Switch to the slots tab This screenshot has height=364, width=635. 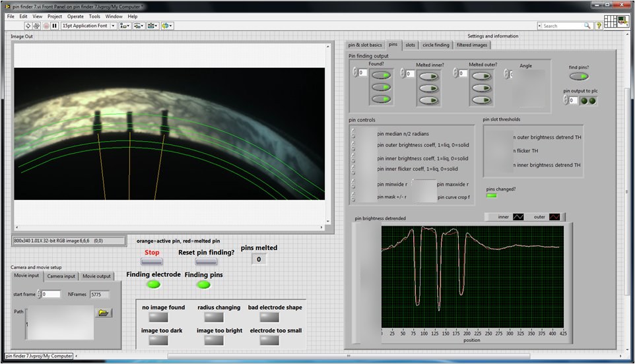point(410,45)
